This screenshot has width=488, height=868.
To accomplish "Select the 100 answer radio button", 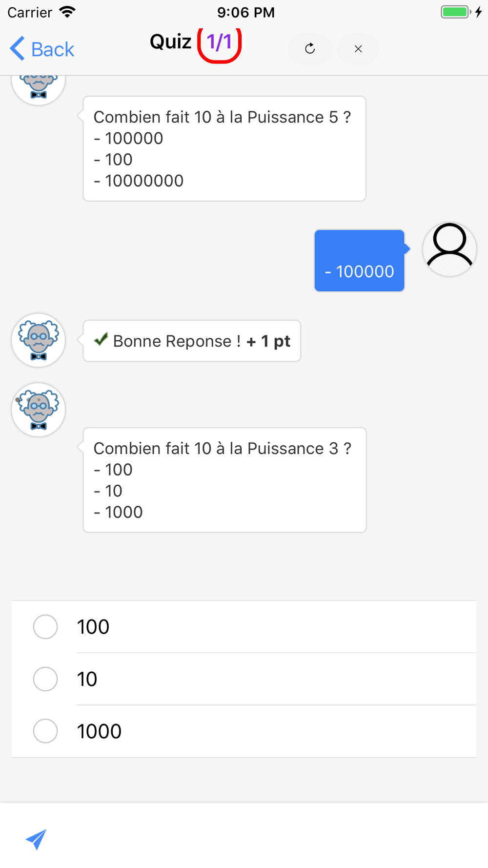I will pyautogui.click(x=45, y=627).
